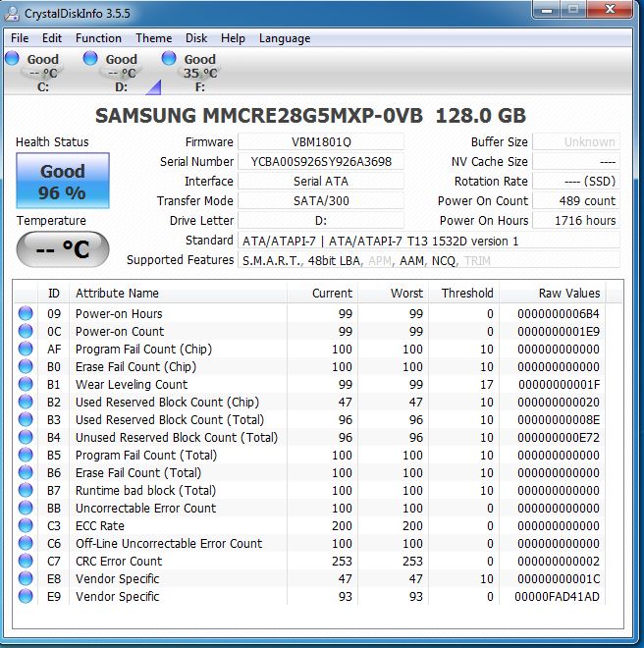Image resolution: width=644 pixels, height=648 pixels.
Task: Click status orb for Uncorrectable Error Count
Action: tap(26, 508)
